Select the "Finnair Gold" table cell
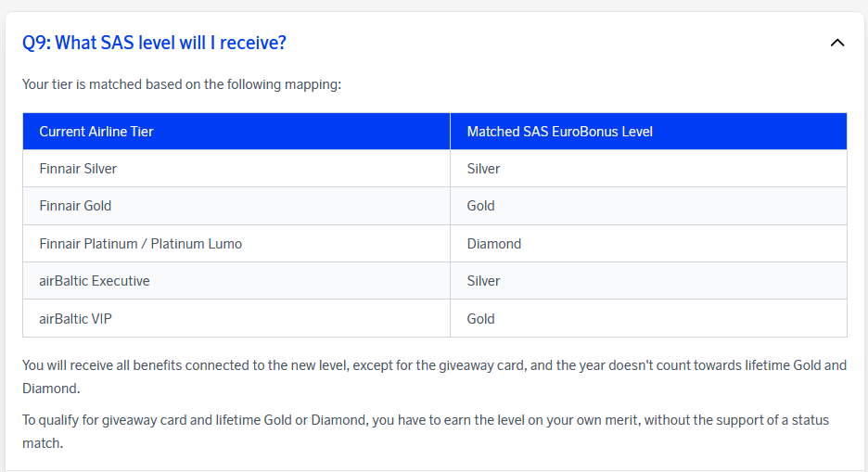Screen dimensions: 868x472 75,206
